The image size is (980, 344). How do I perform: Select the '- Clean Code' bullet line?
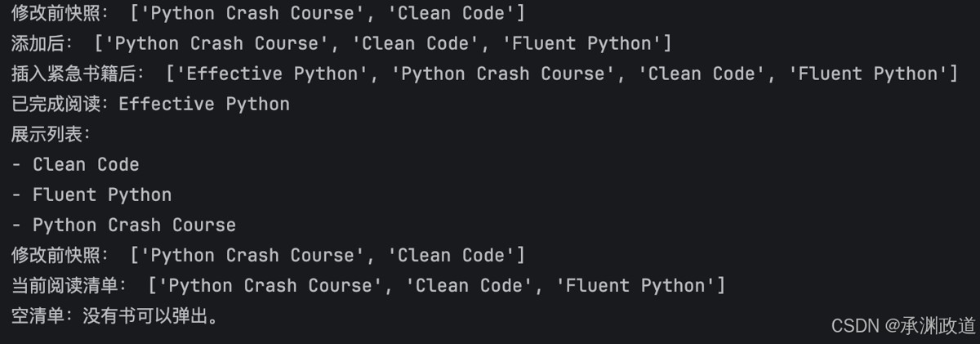pos(75,164)
